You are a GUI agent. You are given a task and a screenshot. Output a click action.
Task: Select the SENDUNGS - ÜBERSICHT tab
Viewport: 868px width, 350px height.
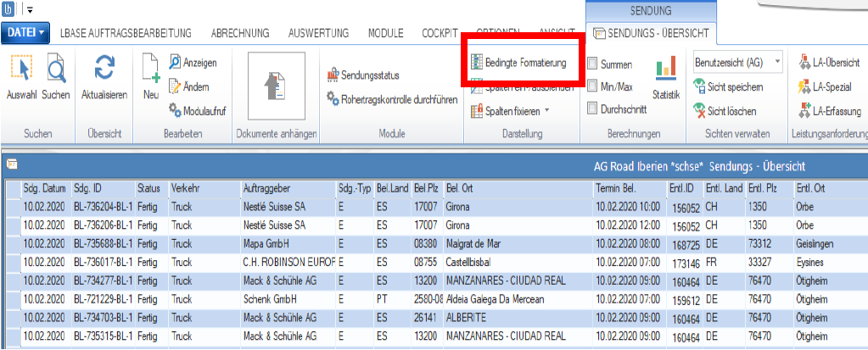[x=651, y=34]
